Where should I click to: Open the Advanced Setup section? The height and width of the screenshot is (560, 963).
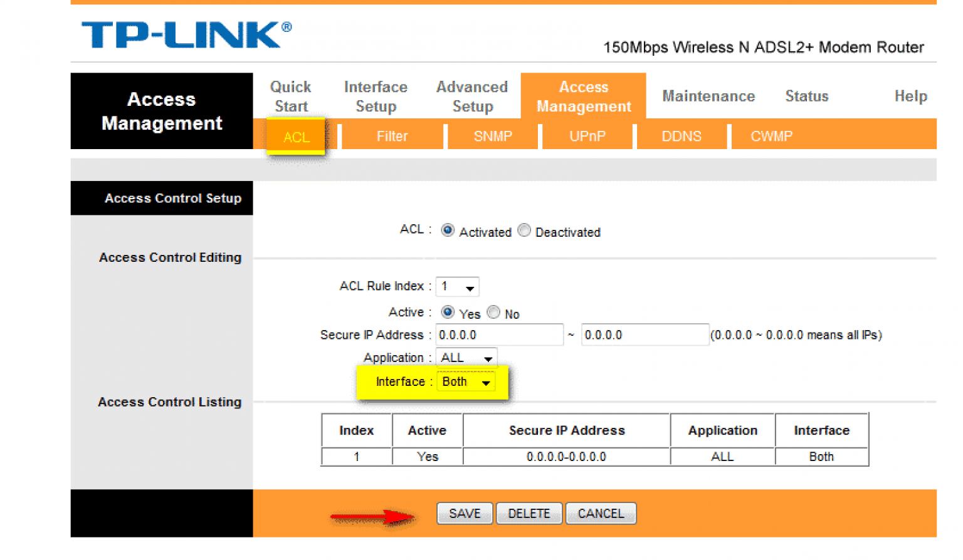point(472,96)
